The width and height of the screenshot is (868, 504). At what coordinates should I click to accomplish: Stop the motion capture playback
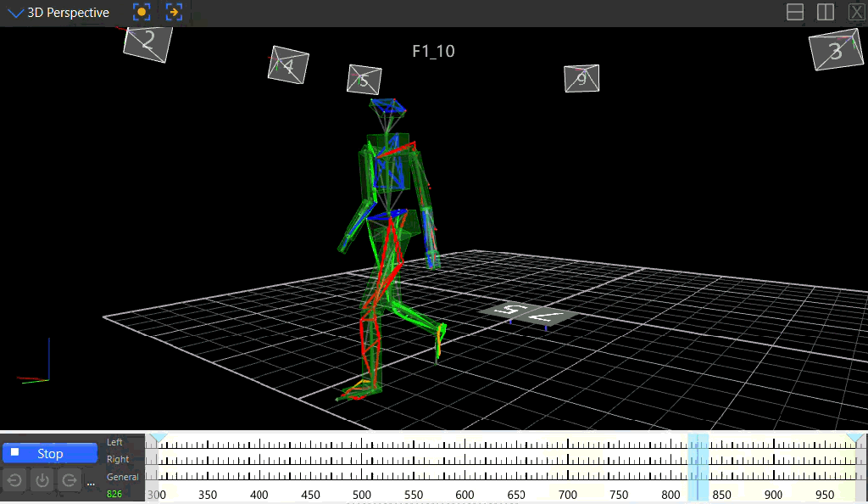point(50,453)
